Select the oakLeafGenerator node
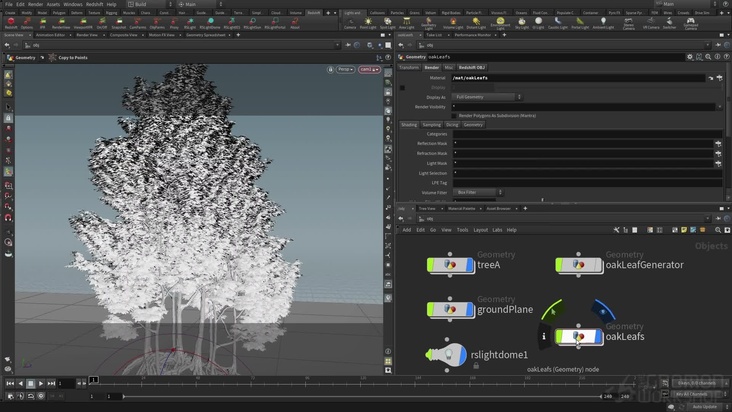The width and height of the screenshot is (732, 412). 578,265
